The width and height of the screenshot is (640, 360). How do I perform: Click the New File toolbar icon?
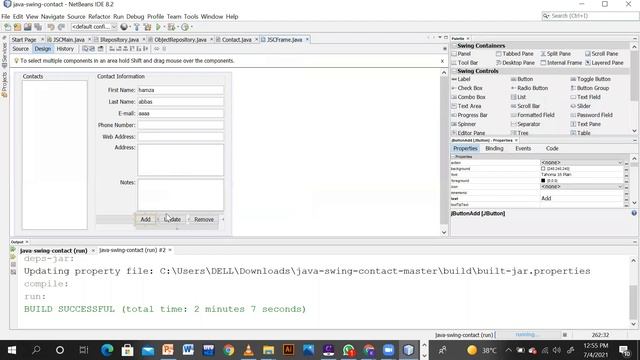(x=7, y=27)
